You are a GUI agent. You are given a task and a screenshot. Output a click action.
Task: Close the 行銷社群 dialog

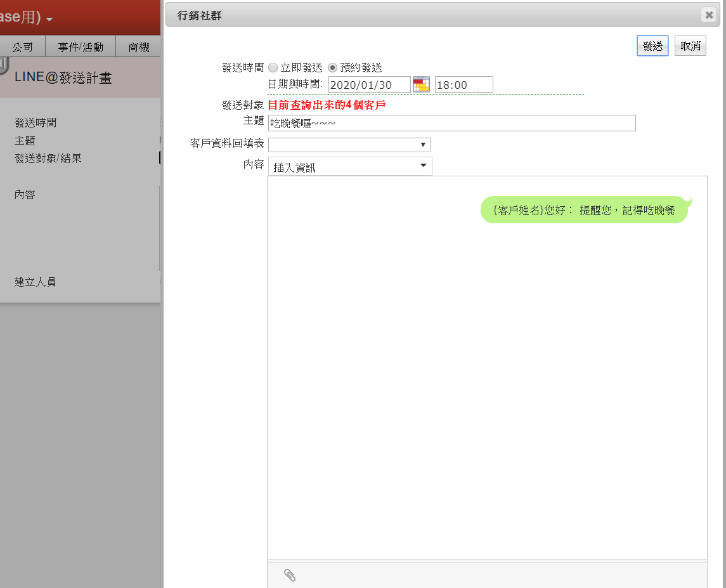coord(709,15)
